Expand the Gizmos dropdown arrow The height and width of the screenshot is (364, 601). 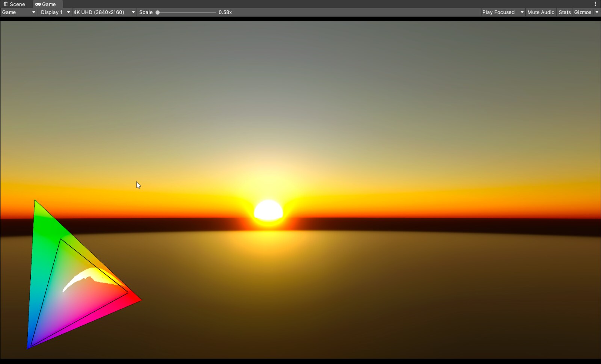coord(597,12)
